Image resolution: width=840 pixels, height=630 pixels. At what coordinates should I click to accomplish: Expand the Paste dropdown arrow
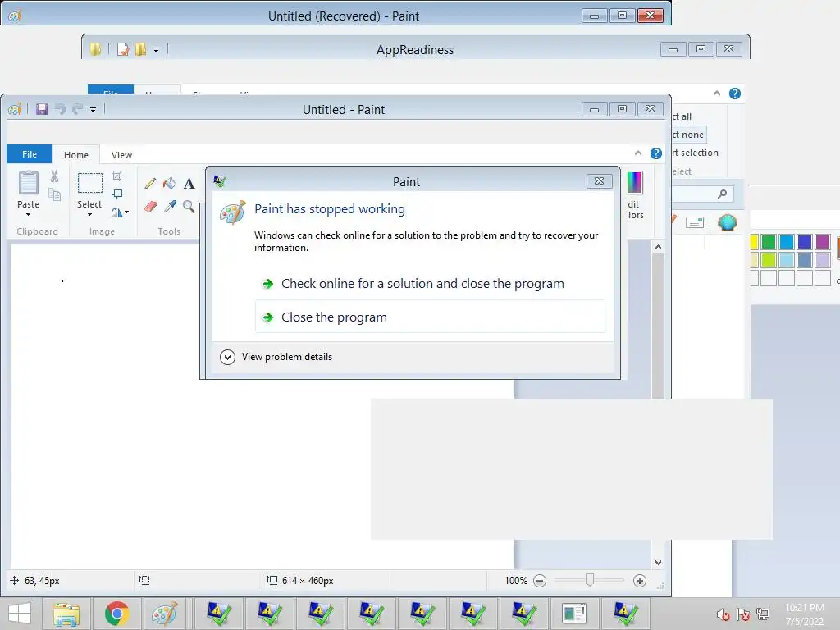pos(29,215)
